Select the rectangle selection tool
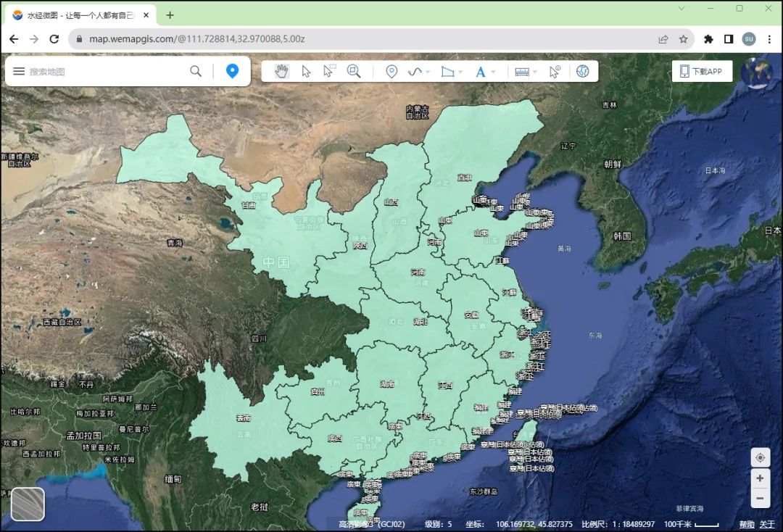Viewport: 783px width, 532px height. tap(328, 70)
